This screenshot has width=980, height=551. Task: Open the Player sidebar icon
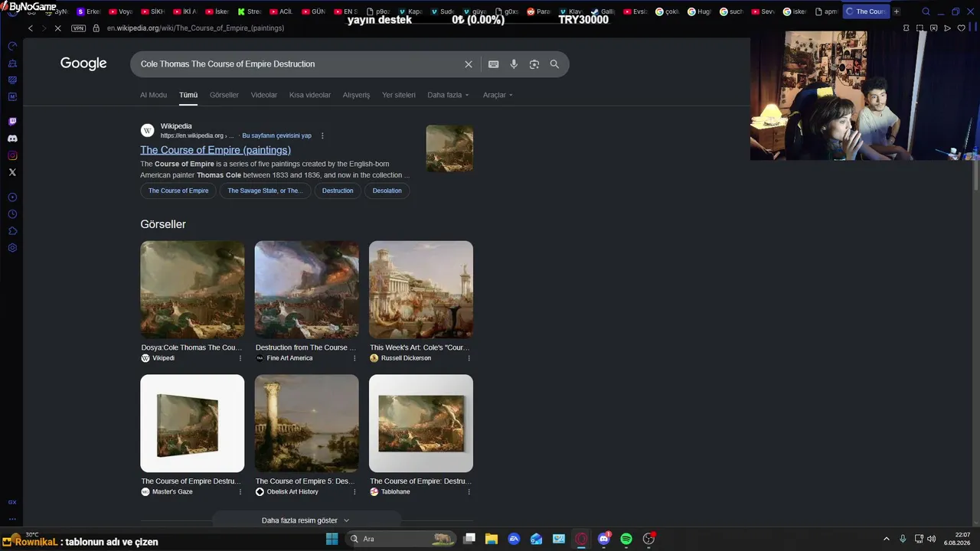pos(12,197)
